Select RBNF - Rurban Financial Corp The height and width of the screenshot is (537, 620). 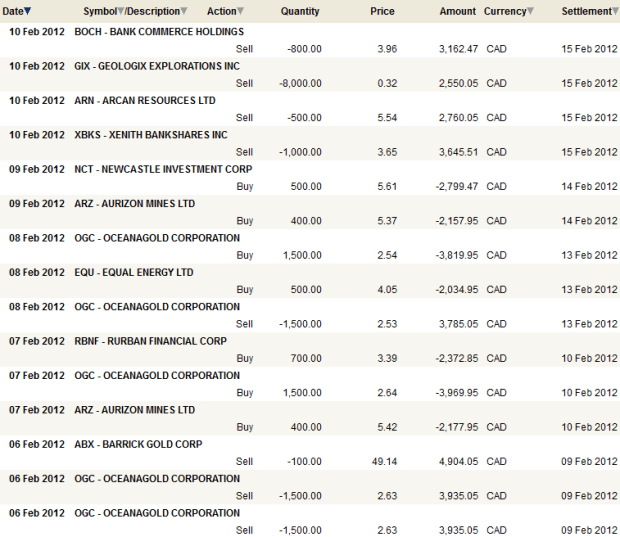[150, 341]
